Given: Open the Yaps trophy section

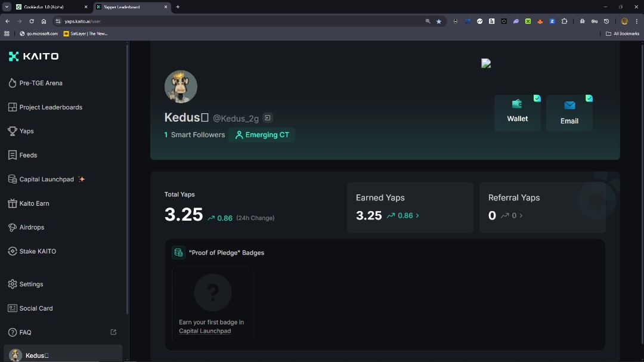Looking at the screenshot, I should coord(27,131).
